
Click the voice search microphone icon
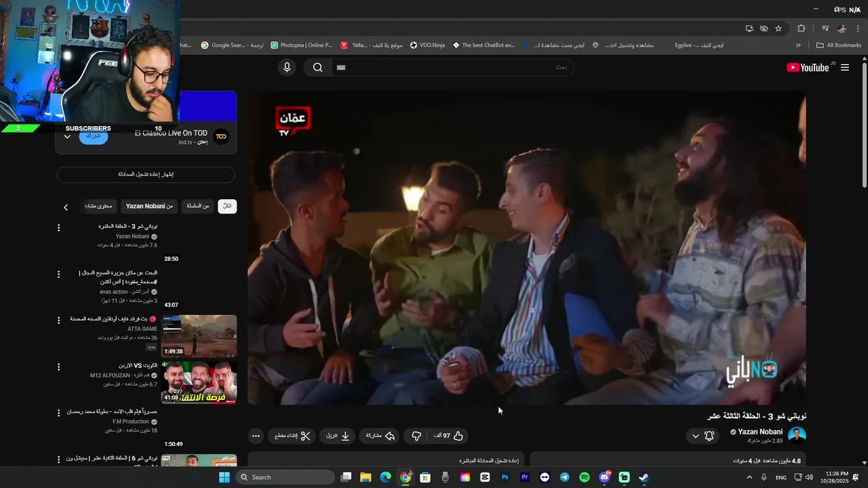(287, 67)
